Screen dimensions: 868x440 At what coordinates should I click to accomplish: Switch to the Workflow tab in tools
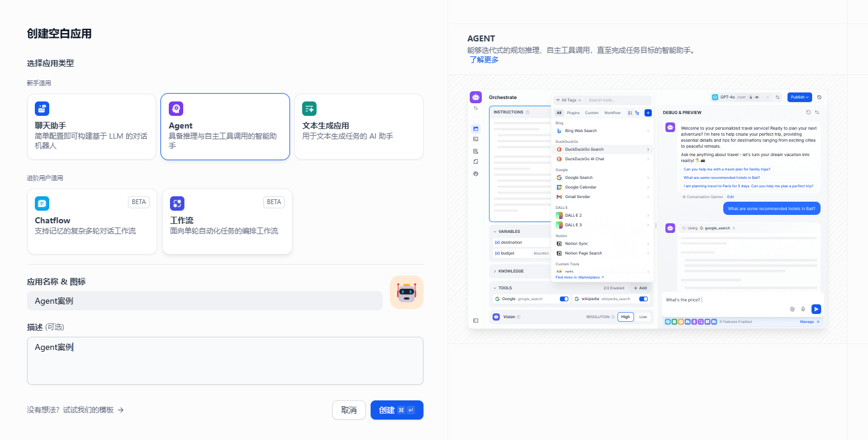[612, 113]
